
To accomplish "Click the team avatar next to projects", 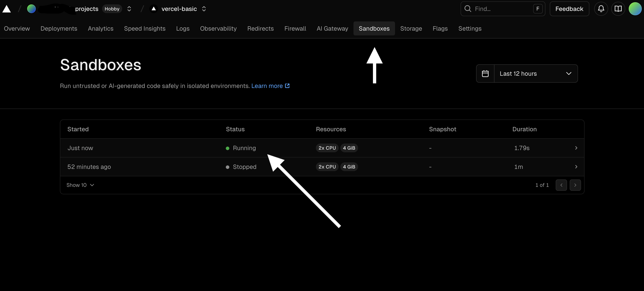I will (x=31, y=9).
